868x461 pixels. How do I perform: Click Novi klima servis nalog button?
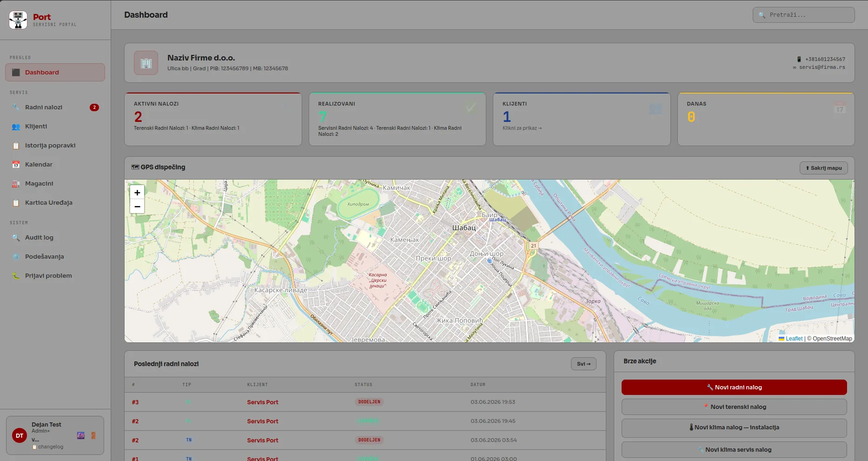[x=734, y=450]
